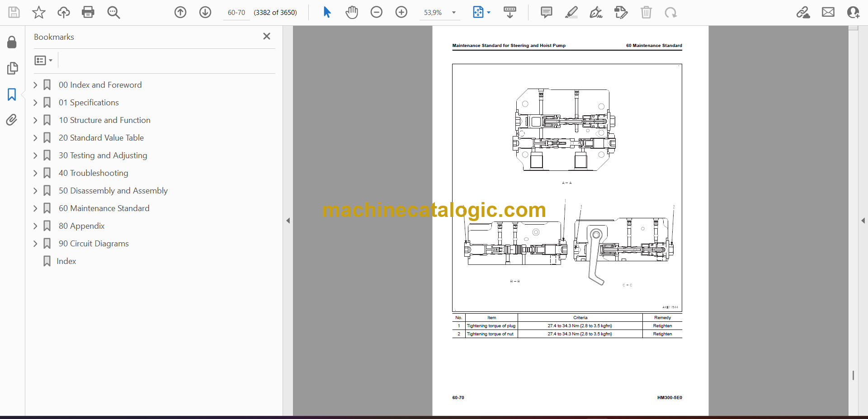Screen dimensions: 868x419
Task: Open the page thumbnails panel
Action: click(12, 68)
